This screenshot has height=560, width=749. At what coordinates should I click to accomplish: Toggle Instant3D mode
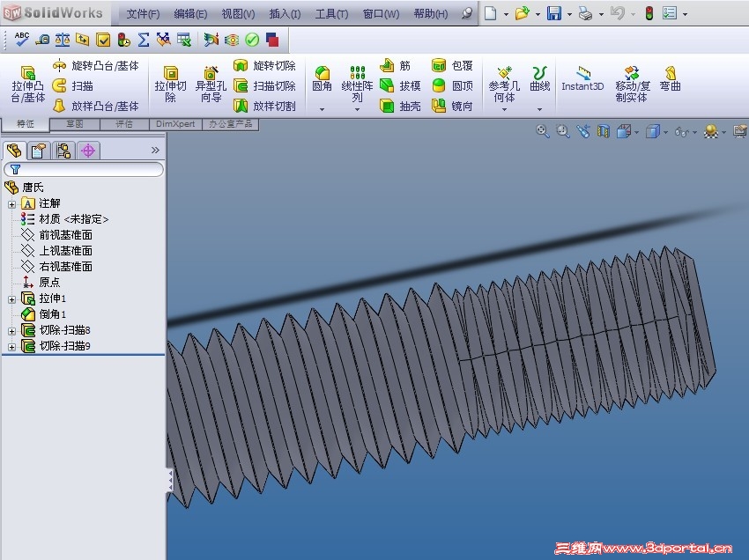[x=582, y=78]
